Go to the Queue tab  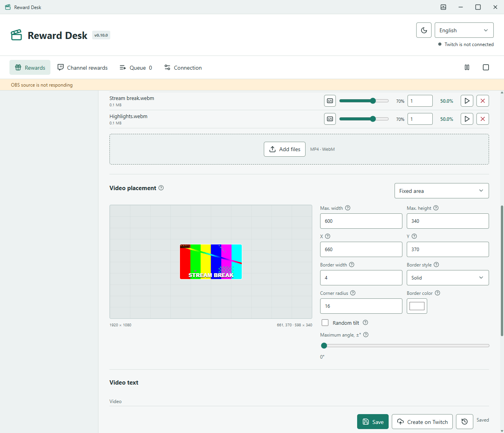click(x=135, y=67)
